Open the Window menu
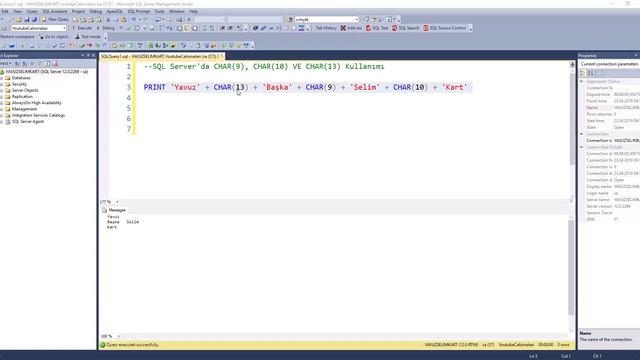The image size is (640, 360). pyautogui.click(x=176, y=11)
